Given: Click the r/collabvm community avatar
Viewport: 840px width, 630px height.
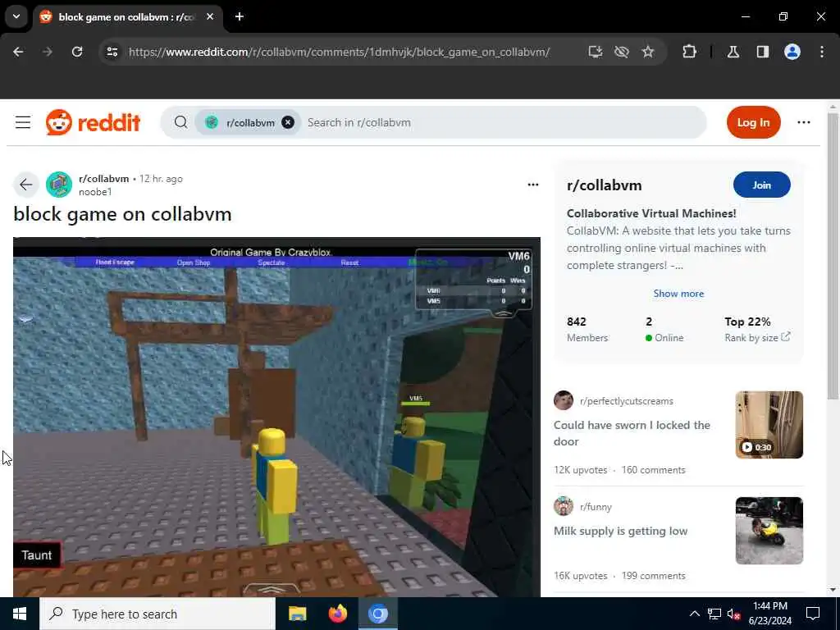Looking at the screenshot, I should click(x=59, y=185).
